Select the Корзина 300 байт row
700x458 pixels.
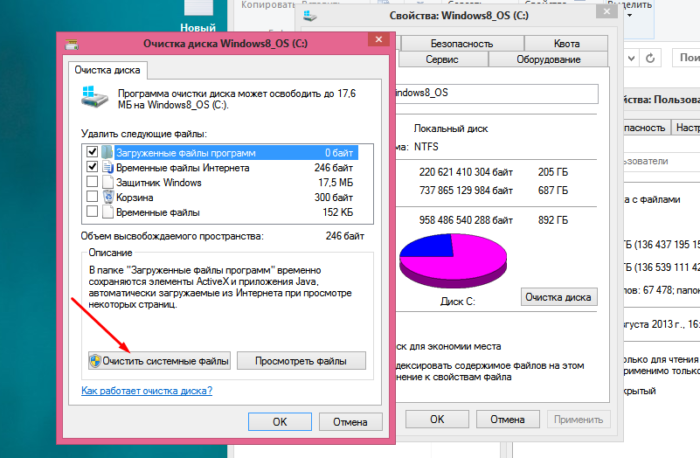(x=222, y=197)
